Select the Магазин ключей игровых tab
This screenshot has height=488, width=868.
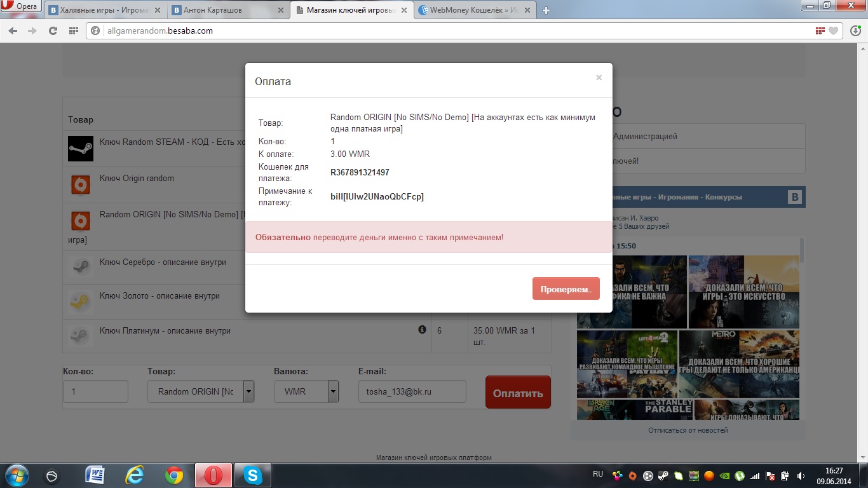[x=352, y=10]
